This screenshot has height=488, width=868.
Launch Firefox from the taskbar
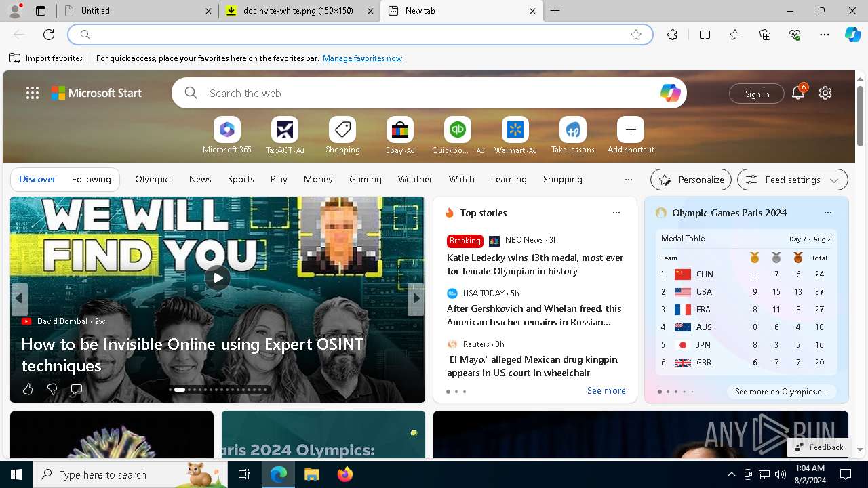tap(345, 474)
